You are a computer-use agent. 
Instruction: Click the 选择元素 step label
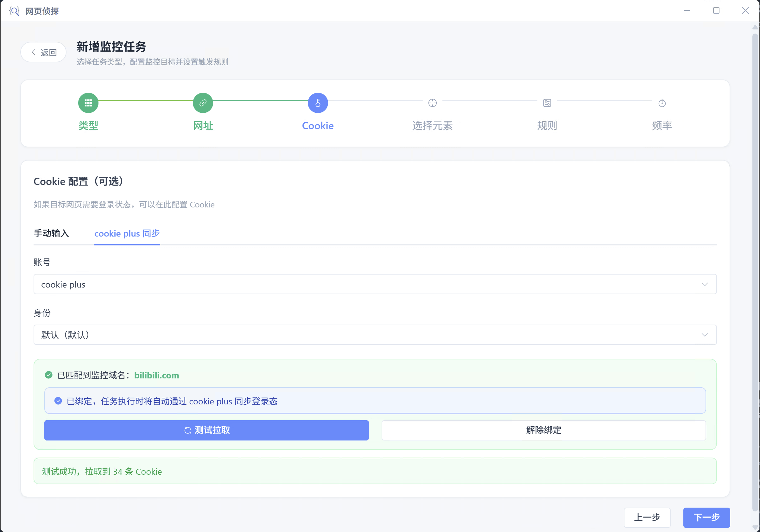[x=432, y=125]
